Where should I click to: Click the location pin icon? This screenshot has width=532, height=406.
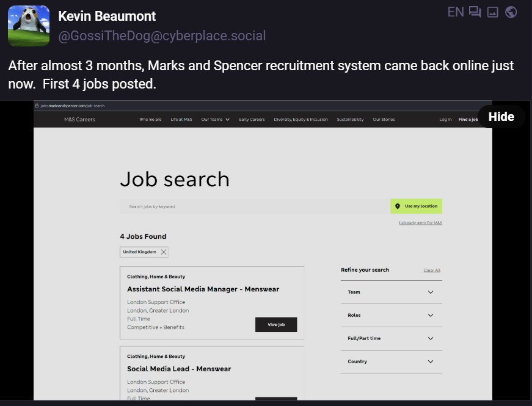pyautogui.click(x=398, y=206)
